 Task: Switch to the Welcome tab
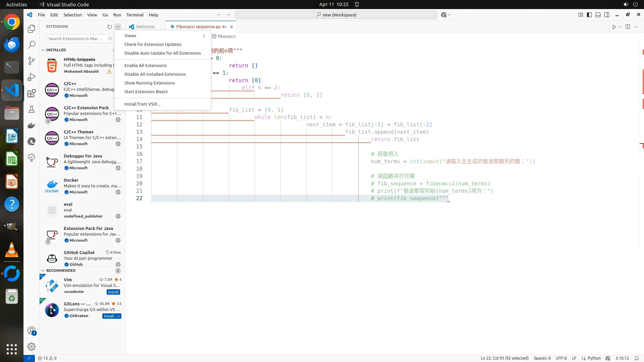145,26
